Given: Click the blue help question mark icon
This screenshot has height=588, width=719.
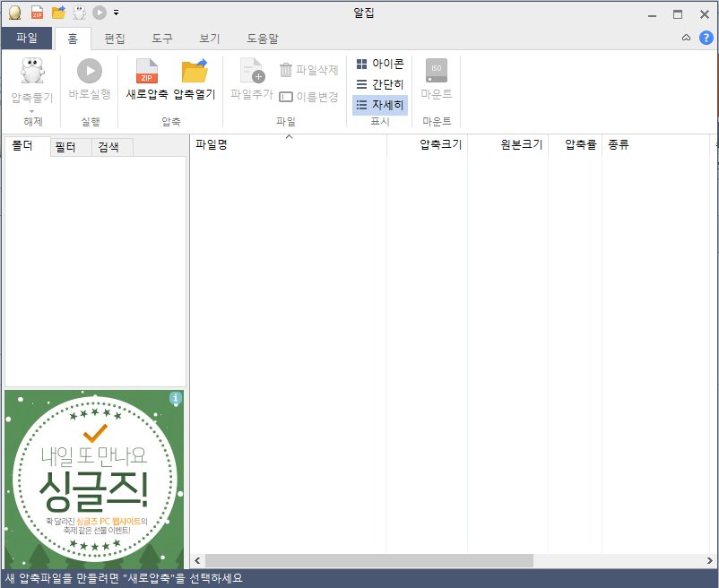Looking at the screenshot, I should 706,38.
